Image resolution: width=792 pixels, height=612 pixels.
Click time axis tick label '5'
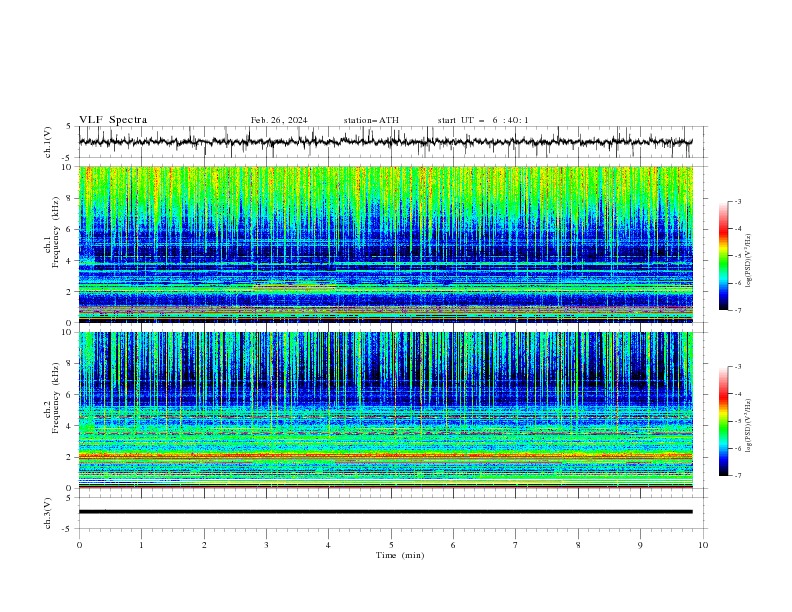point(391,545)
